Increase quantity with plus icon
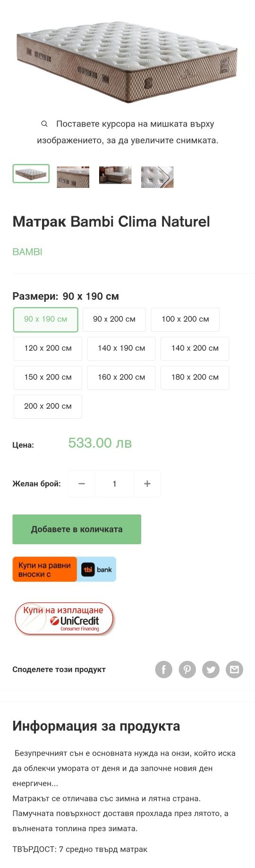Screen dimensions: 255x868 [147, 484]
